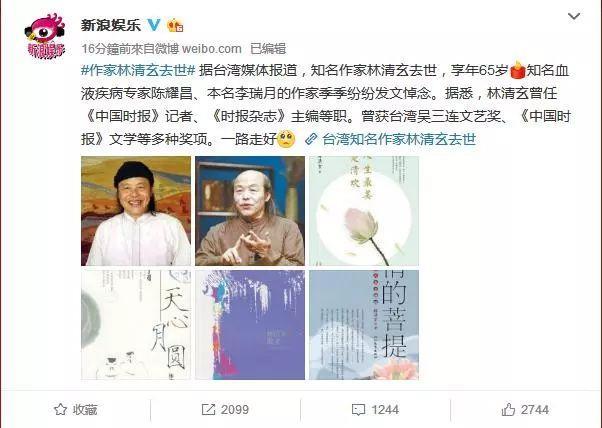View photo of man gesturing with hands
The height and width of the screenshot is (428, 602).
(250, 211)
